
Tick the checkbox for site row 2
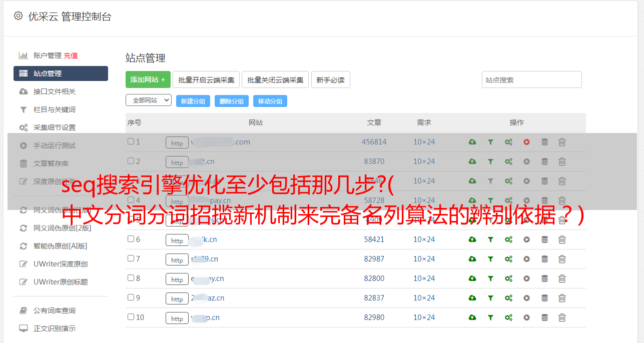coord(131,161)
